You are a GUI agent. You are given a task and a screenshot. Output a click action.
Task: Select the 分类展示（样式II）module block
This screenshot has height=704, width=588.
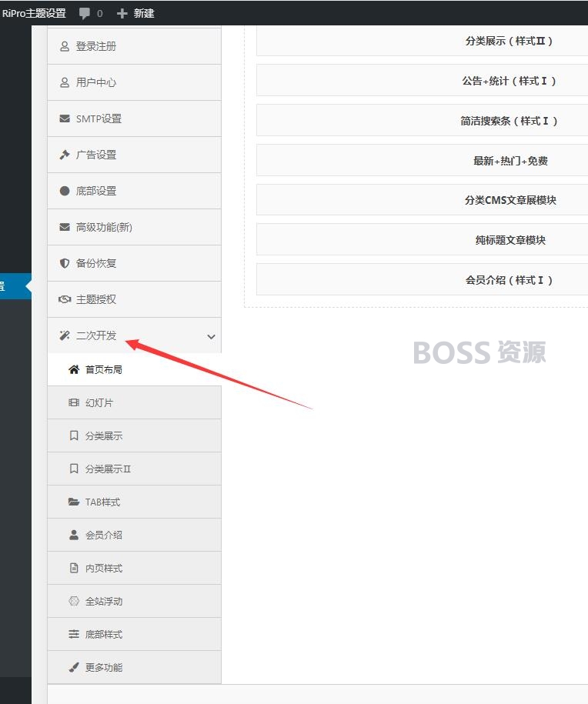(x=423, y=41)
